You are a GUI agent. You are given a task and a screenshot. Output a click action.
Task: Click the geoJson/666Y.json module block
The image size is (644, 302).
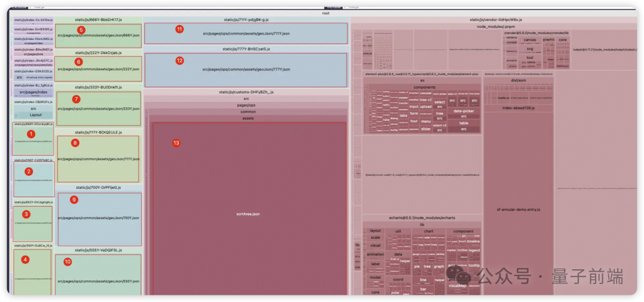pos(98,36)
